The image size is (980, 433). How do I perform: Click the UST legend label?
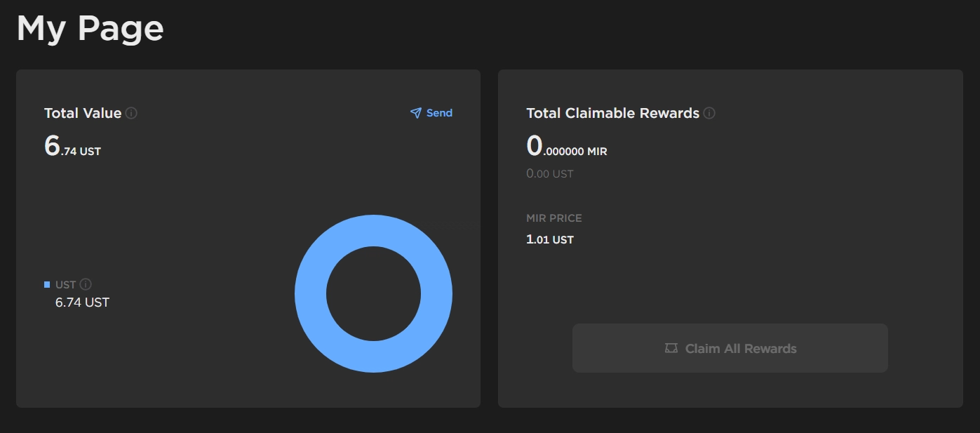[65, 284]
